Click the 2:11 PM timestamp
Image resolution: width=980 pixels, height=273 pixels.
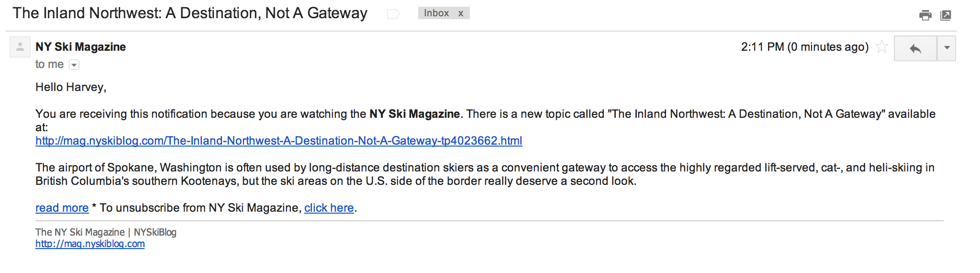coord(804,47)
